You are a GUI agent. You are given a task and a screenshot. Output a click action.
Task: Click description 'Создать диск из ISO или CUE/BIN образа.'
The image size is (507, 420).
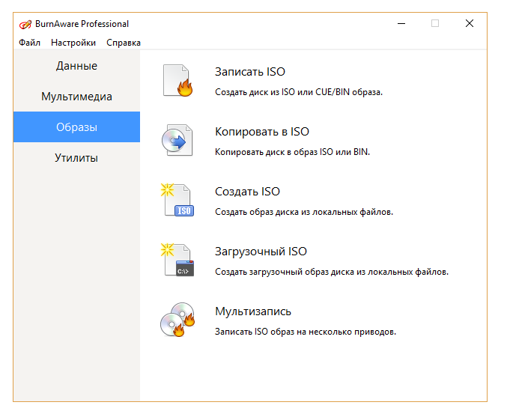(299, 92)
